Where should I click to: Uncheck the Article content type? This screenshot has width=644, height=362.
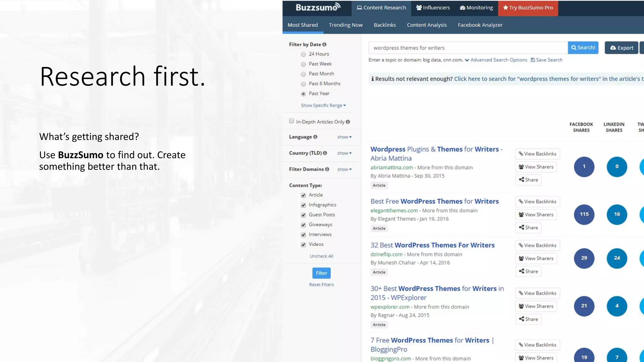303,195
